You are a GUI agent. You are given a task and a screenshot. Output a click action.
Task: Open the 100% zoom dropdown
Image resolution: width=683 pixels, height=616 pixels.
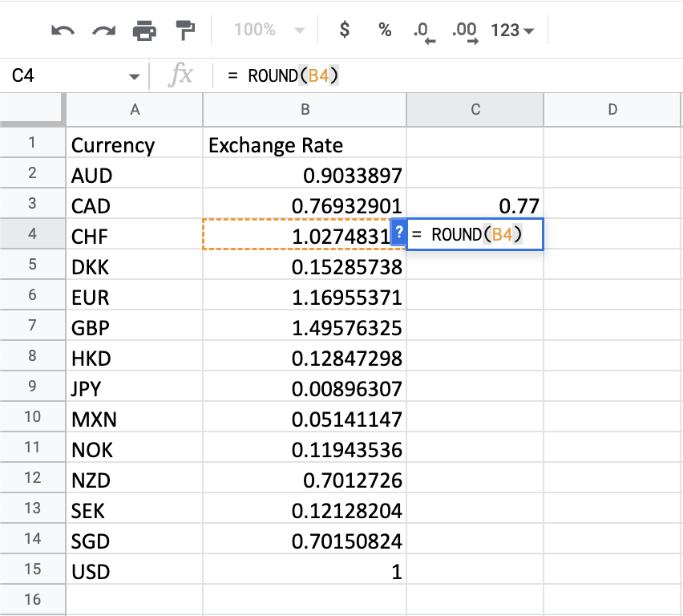coord(269,30)
